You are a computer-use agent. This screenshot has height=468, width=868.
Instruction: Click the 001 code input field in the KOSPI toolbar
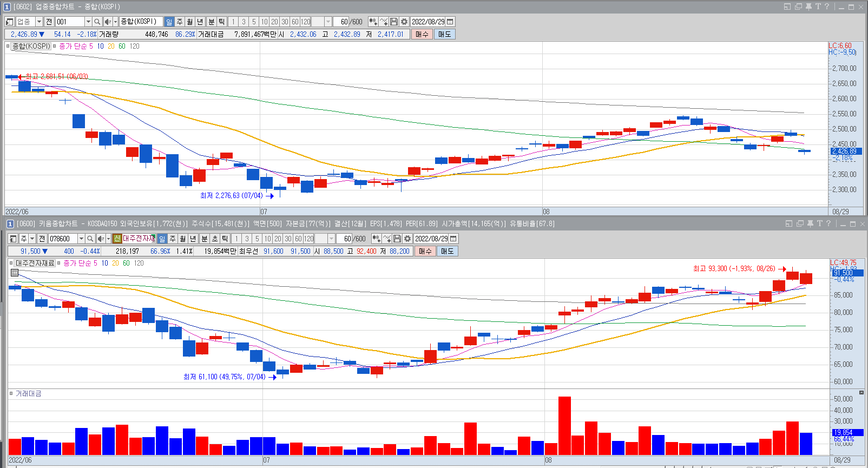pyautogui.click(x=70, y=22)
